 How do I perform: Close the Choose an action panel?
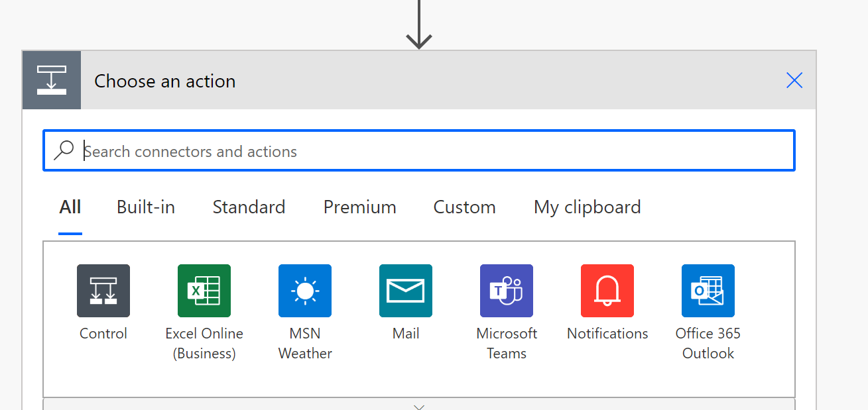(794, 81)
